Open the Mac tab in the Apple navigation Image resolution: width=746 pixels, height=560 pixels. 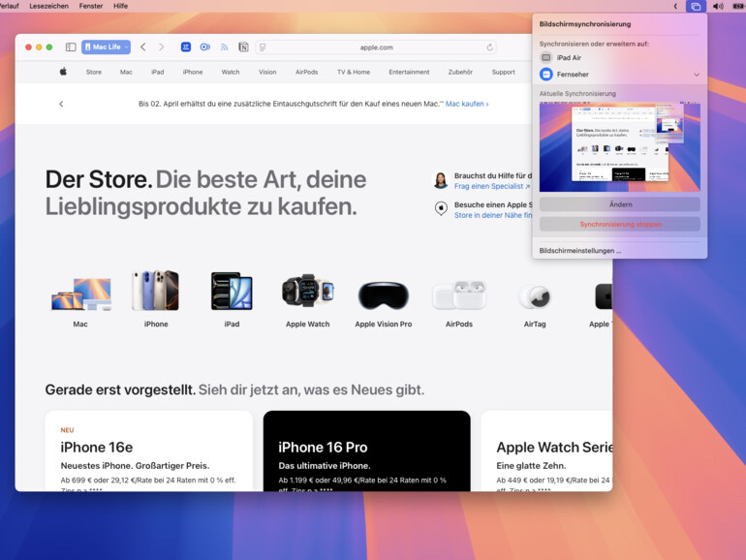coord(126,72)
